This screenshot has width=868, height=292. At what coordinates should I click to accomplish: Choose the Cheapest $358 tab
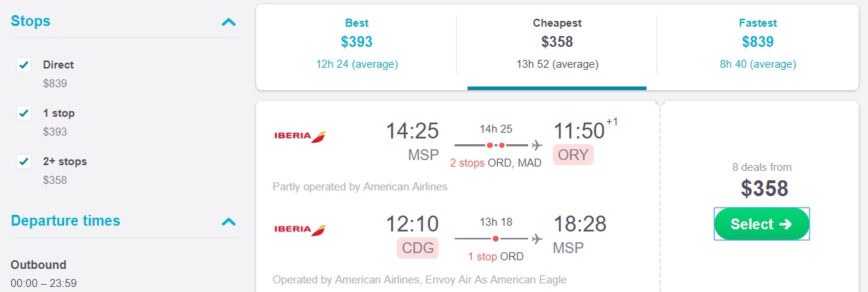pyautogui.click(x=557, y=43)
